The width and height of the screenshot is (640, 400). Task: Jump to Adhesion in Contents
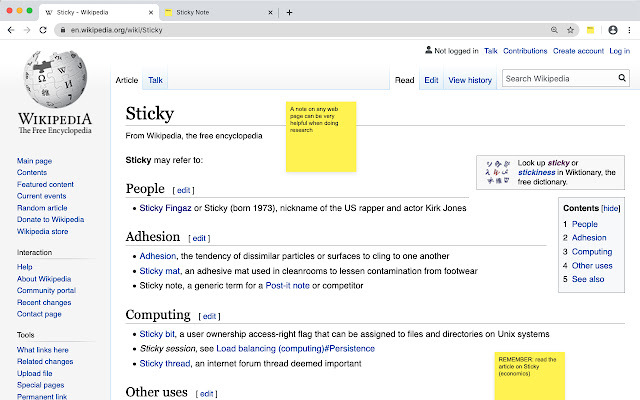tap(589, 238)
